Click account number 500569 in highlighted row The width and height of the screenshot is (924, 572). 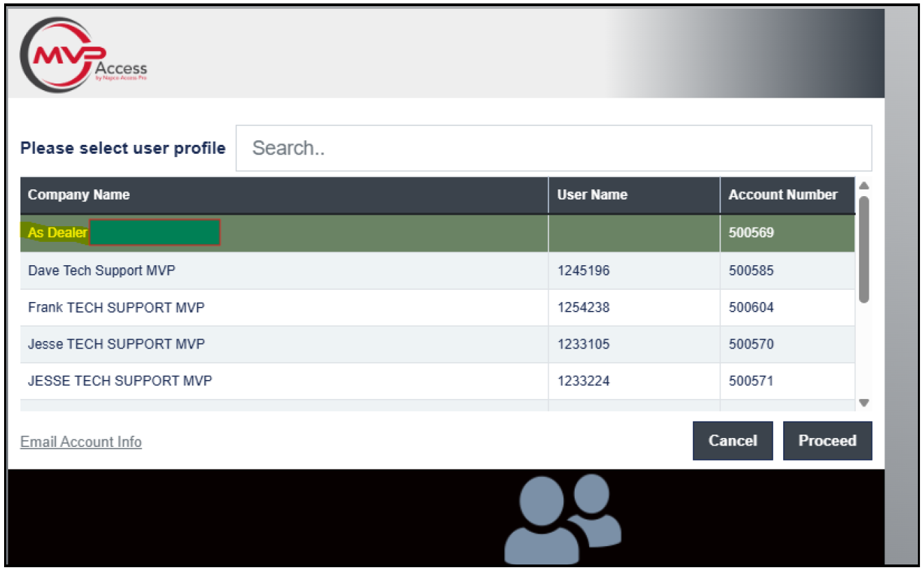pyautogui.click(x=751, y=233)
